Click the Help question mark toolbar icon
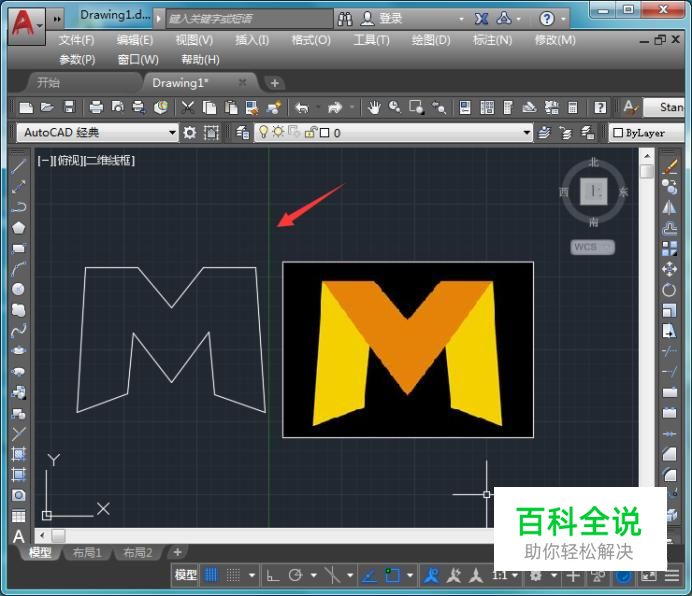The height and width of the screenshot is (596, 692). (x=600, y=107)
